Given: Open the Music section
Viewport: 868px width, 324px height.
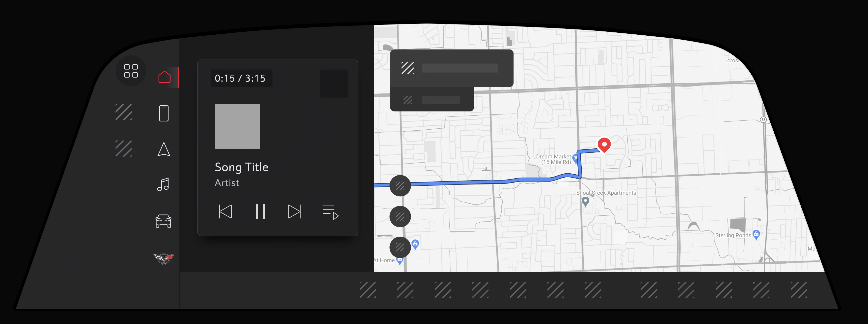Looking at the screenshot, I should coord(163,184).
